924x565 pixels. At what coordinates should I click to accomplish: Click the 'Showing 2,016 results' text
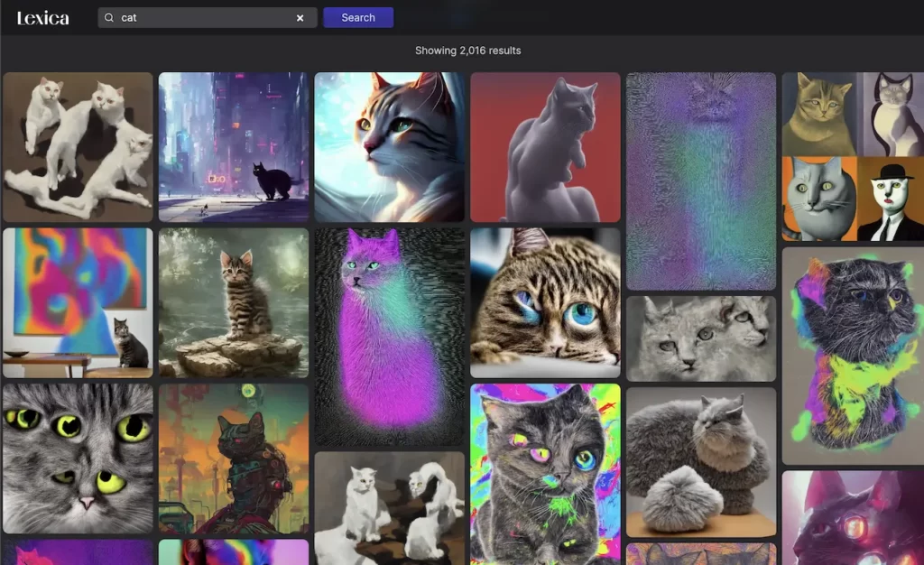tap(468, 51)
